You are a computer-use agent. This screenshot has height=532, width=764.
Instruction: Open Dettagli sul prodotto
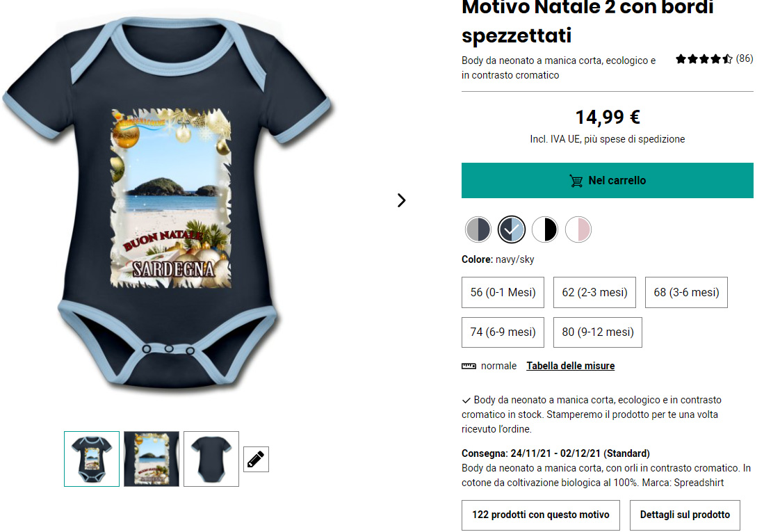[x=685, y=515]
